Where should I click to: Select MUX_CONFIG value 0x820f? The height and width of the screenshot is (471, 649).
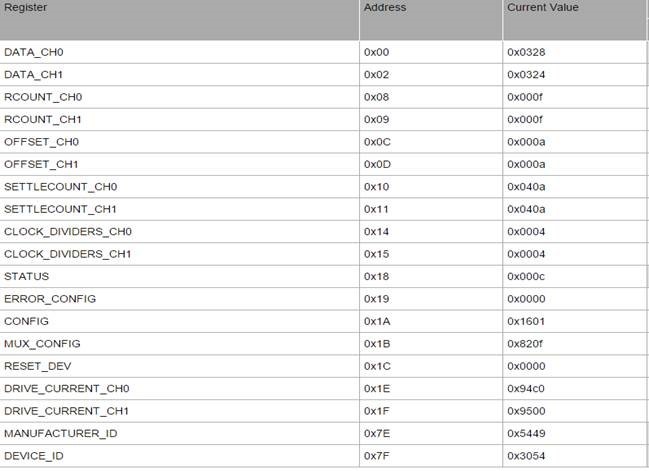(525, 344)
